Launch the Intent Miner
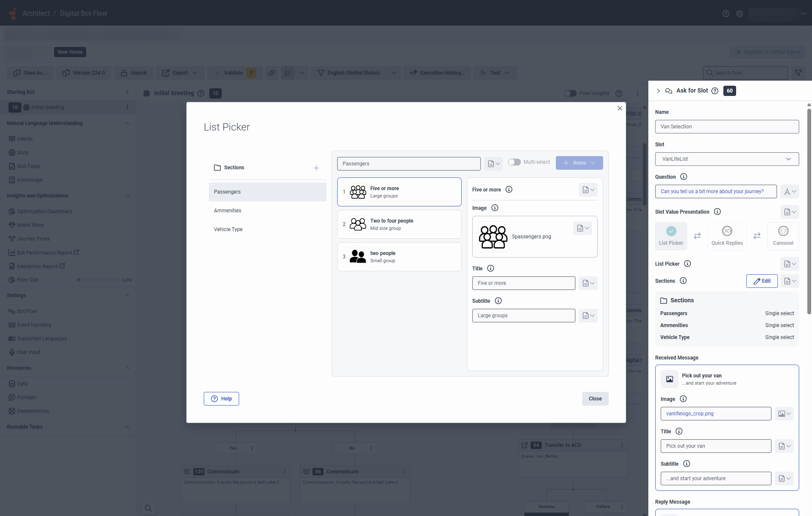Viewport: 812px width, 516px height. coord(30,225)
